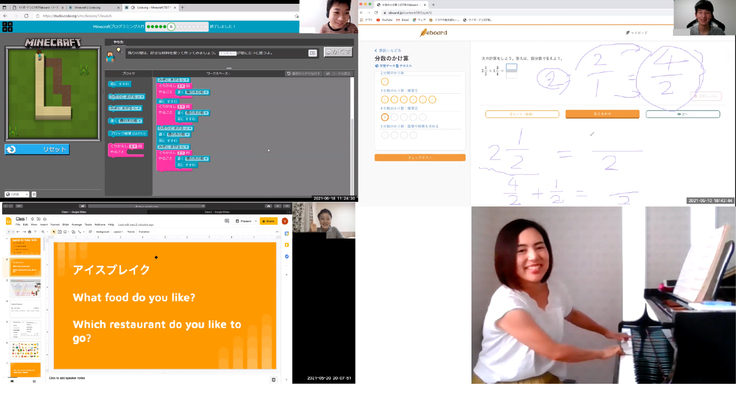Image resolution: width=736 pixels, height=414 pixels.
Task: Click the Minecraft reset (リセット) button
Action: coord(37,149)
